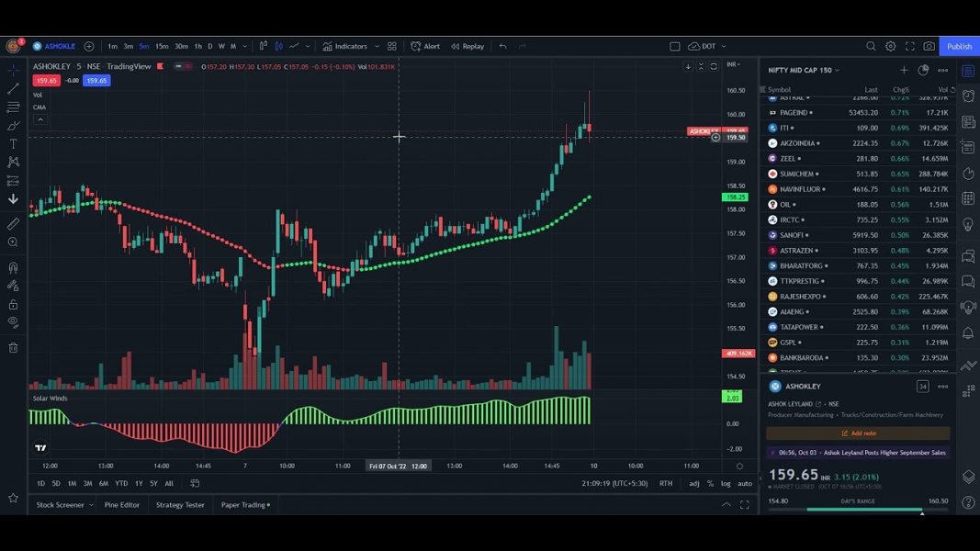Switch to 15m timeframe

click(x=162, y=46)
